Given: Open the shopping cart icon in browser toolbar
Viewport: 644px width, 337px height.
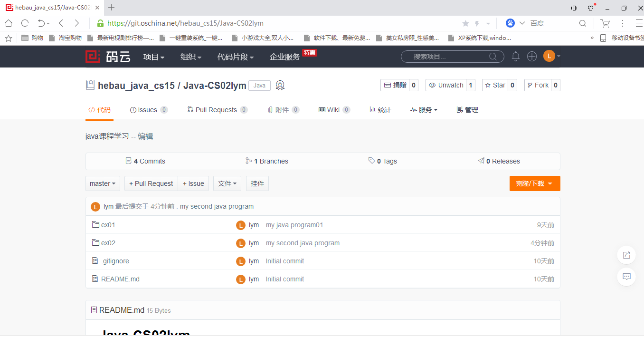Looking at the screenshot, I should [x=605, y=23].
